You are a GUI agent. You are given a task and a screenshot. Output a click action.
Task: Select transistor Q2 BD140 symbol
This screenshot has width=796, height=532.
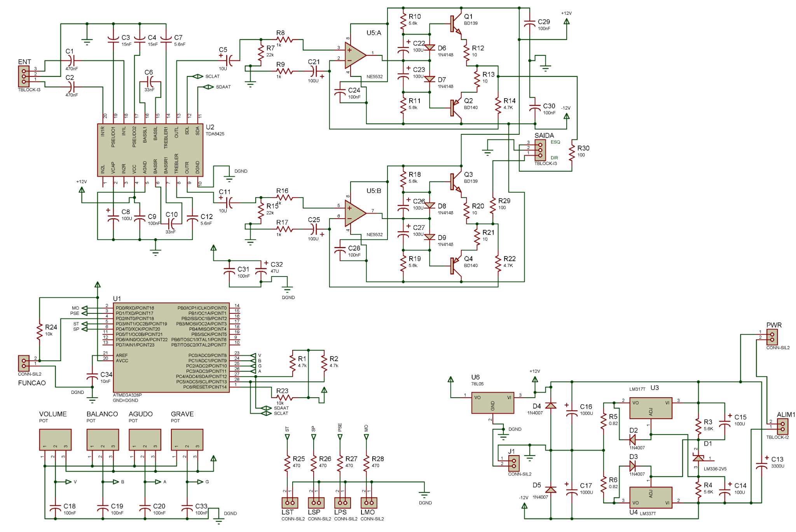coord(456,108)
